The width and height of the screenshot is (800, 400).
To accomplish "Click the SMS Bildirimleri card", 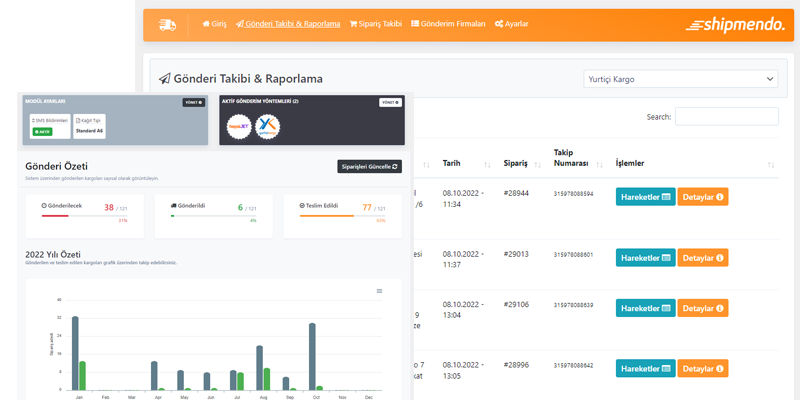I will coord(50,126).
